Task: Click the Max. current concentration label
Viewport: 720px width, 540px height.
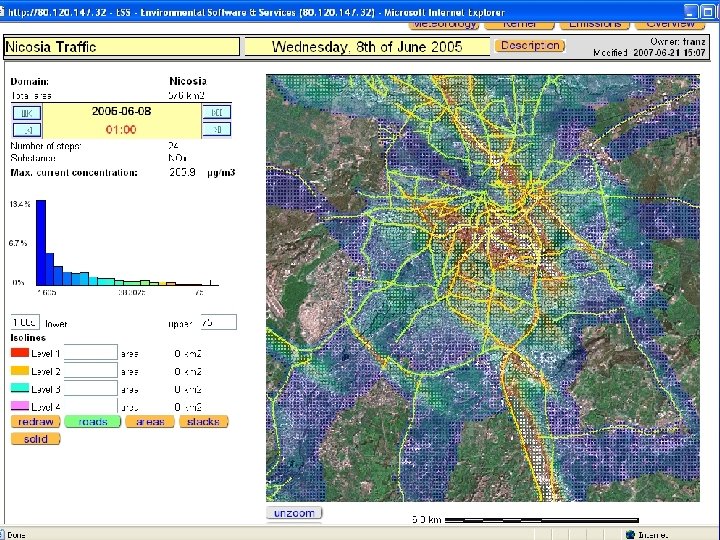Action: point(74,173)
